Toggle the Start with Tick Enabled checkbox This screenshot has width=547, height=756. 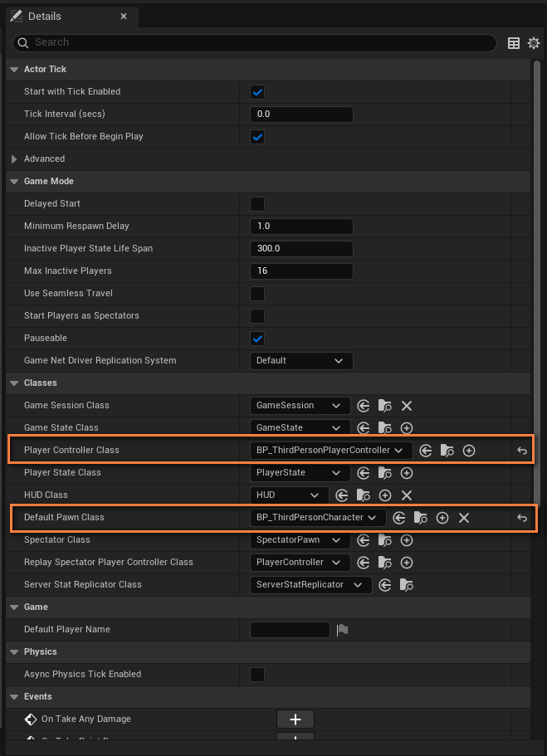coord(257,92)
